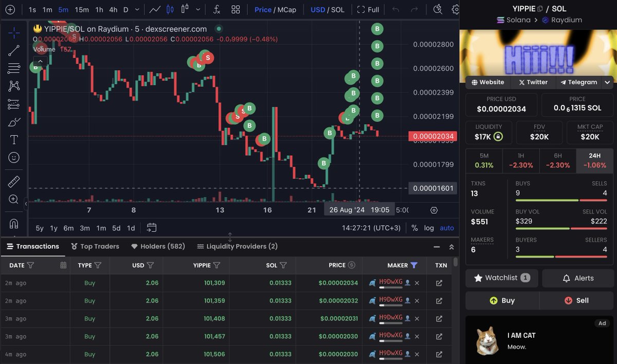
Task: Select the 5M price change tab
Action: pos(484,160)
